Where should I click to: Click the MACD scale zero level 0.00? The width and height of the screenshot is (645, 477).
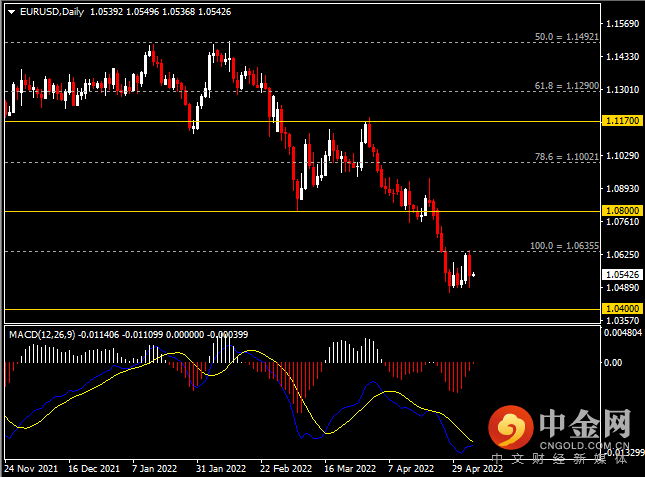[613, 363]
